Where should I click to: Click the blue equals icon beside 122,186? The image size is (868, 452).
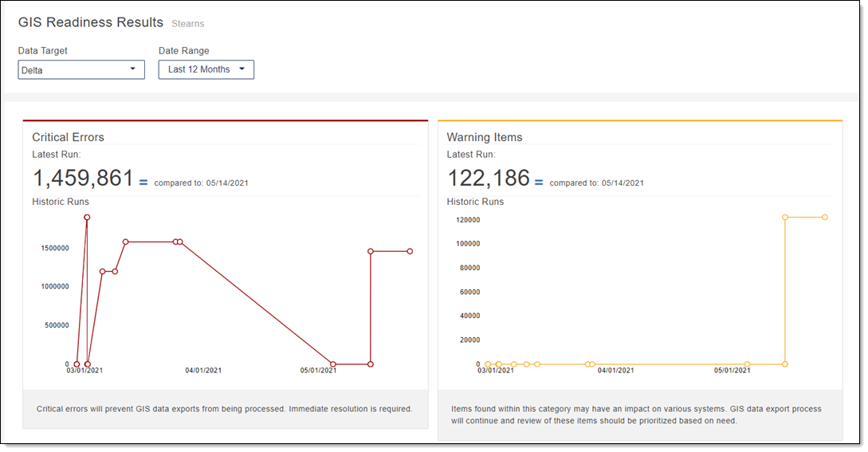[539, 183]
